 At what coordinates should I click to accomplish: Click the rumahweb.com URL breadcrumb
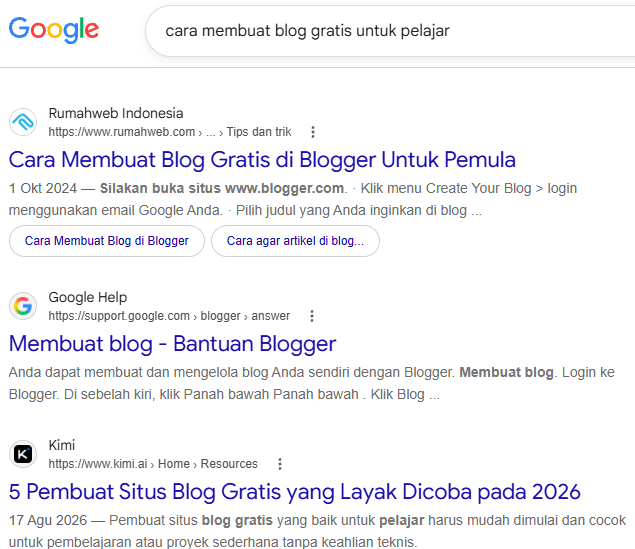tap(170, 132)
